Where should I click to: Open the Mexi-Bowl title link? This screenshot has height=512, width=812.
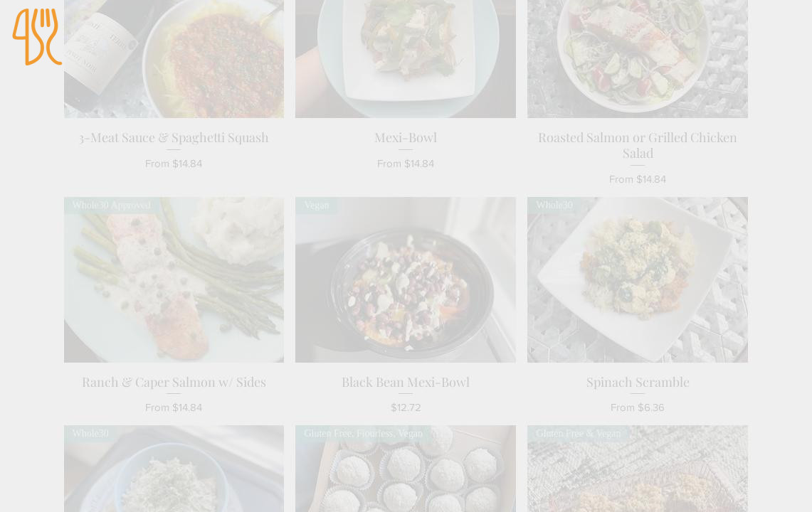(406, 138)
